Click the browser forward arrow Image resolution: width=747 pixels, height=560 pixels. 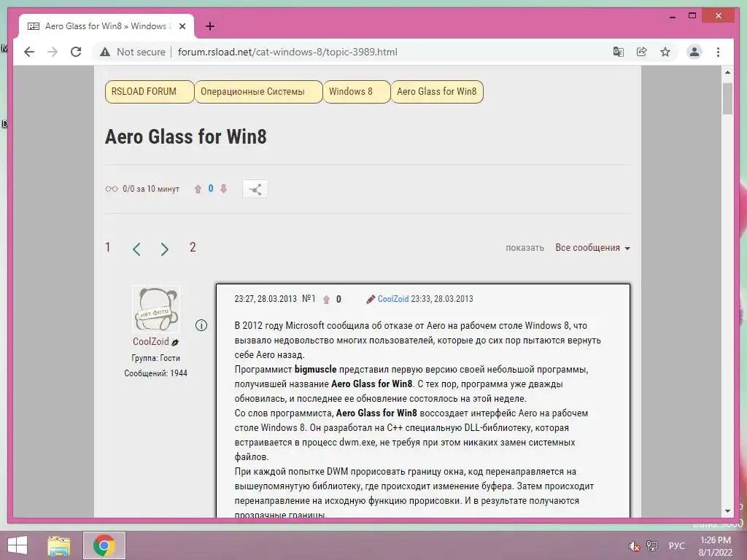[x=53, y=52]
